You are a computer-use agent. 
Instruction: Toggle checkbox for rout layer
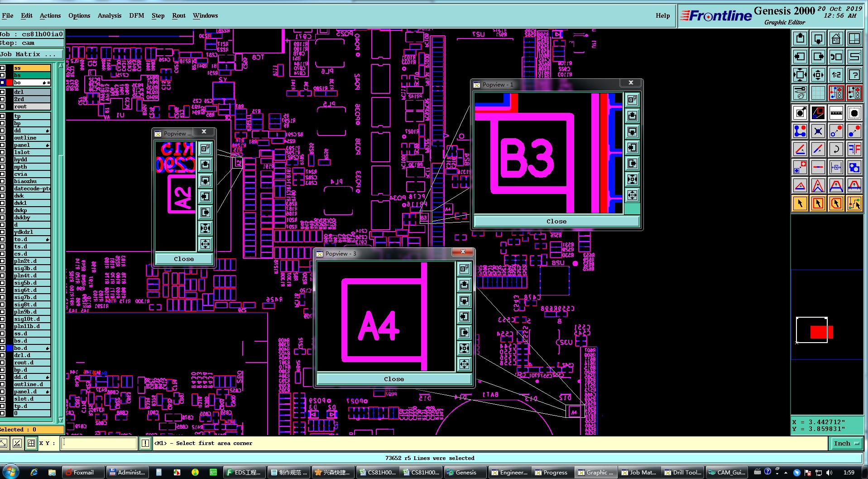point(3,106)
